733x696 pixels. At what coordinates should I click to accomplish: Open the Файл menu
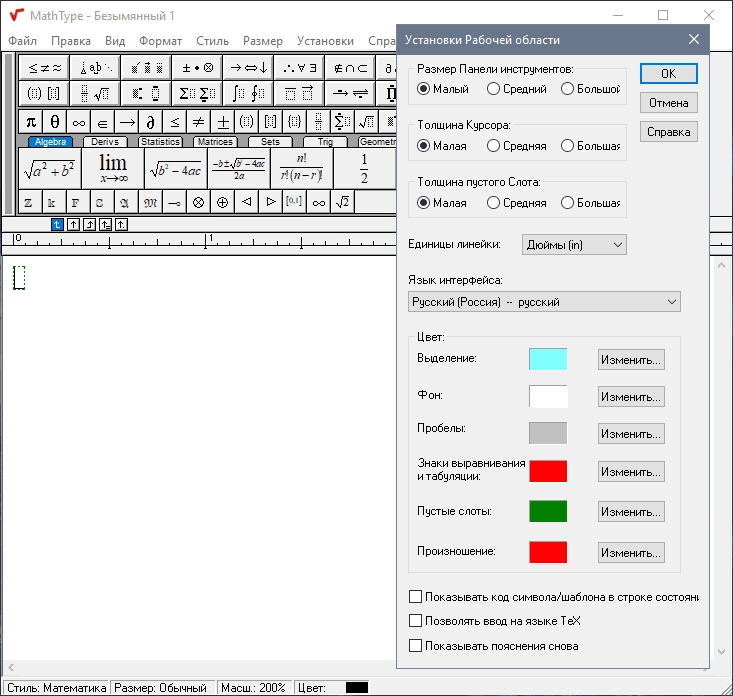[22, 41]
